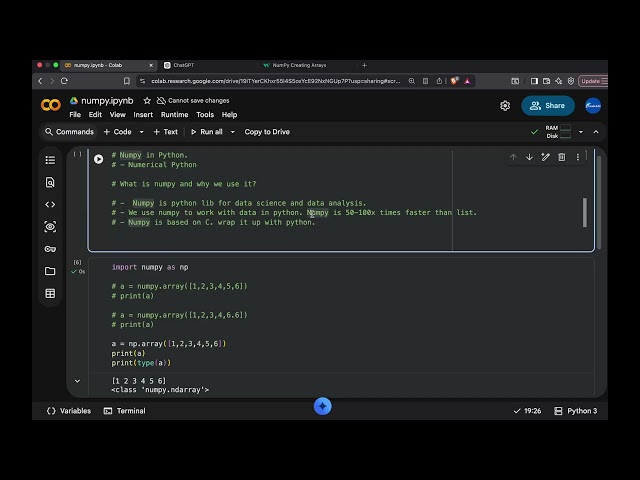Open more cell actions three-dot menu

point(578,157)
